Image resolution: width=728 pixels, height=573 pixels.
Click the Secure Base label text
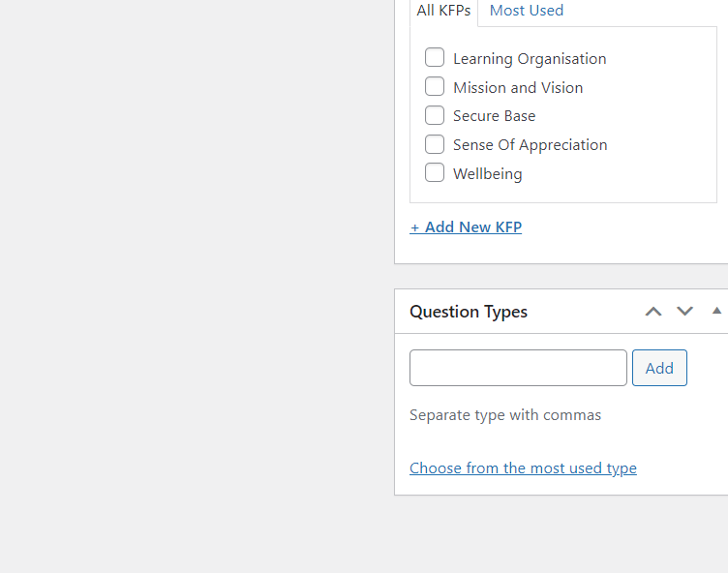494,116
